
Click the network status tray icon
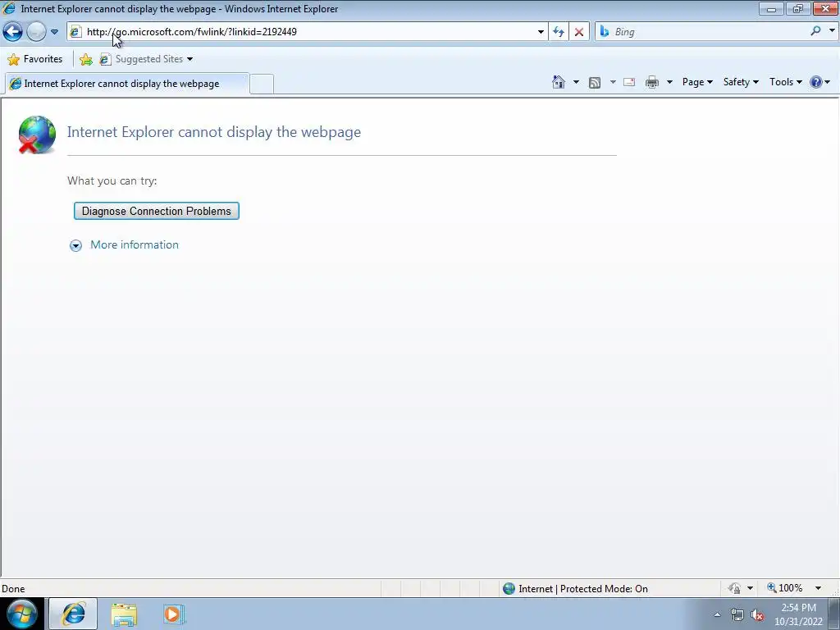[737, 615]
